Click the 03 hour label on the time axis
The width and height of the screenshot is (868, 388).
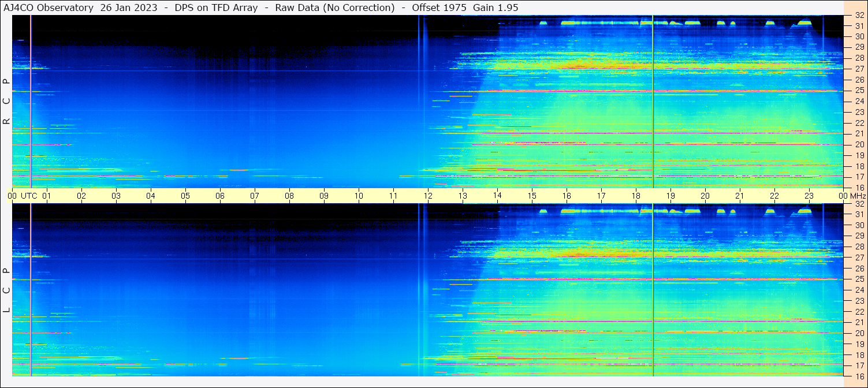point(116,196)
